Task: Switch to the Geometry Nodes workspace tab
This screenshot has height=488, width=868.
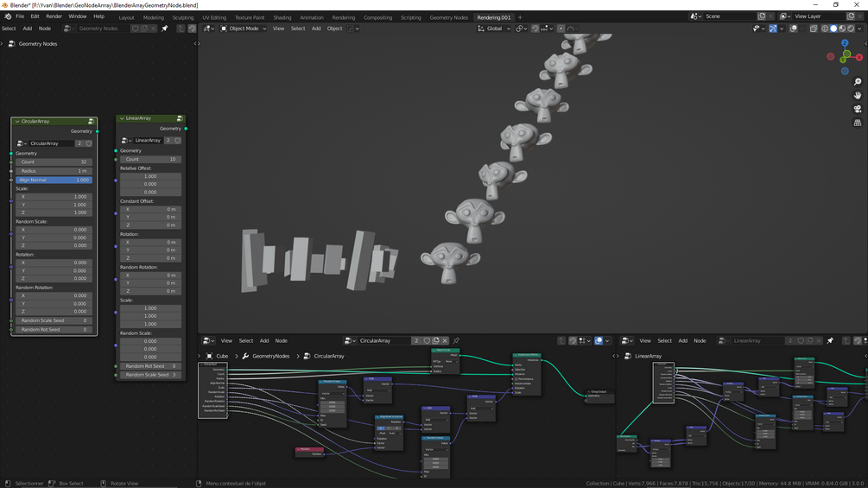Action: tap(448, 17)
